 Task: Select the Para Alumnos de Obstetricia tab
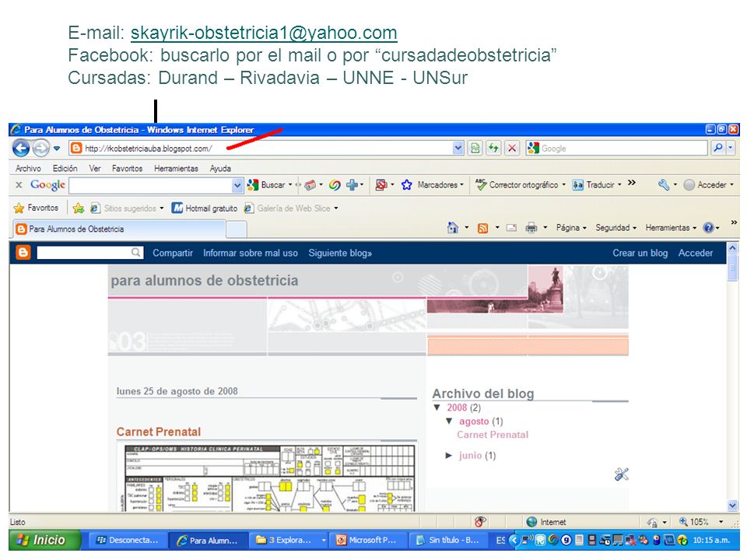(x=119, y=229)
